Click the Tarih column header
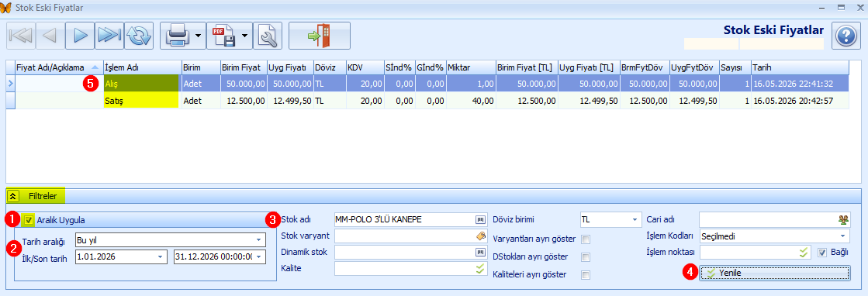Viewport: 868px width, 296px height. point(800,67)
